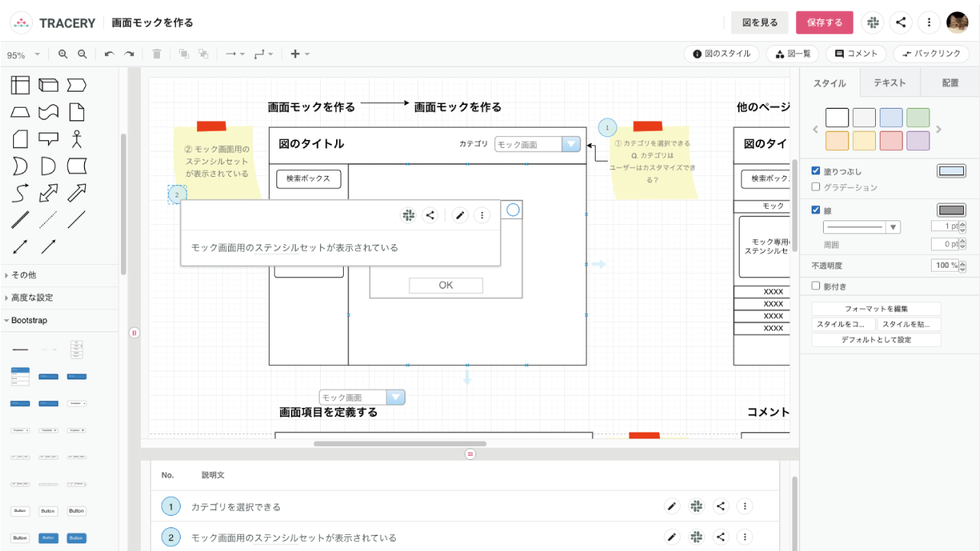Click the zoom in magnifier icon
Image resolution: width=980 pixels, height=551 pixels.
(63, 54)
